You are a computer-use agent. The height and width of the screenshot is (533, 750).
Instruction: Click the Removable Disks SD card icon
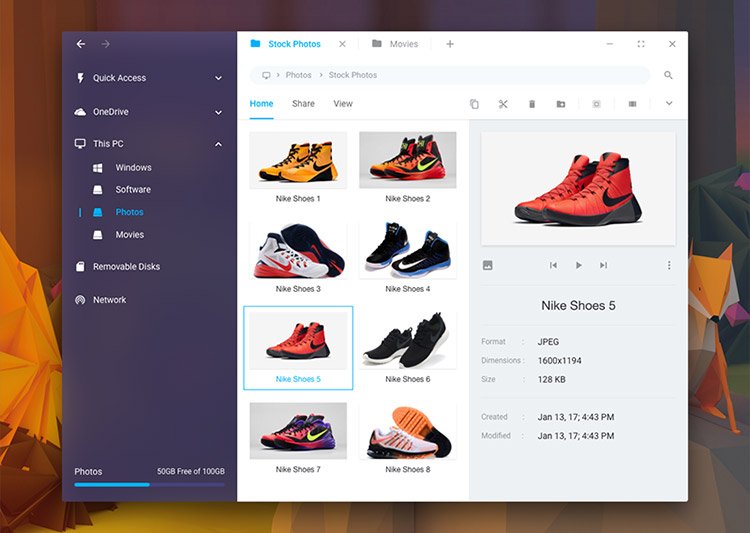[80, 266]
